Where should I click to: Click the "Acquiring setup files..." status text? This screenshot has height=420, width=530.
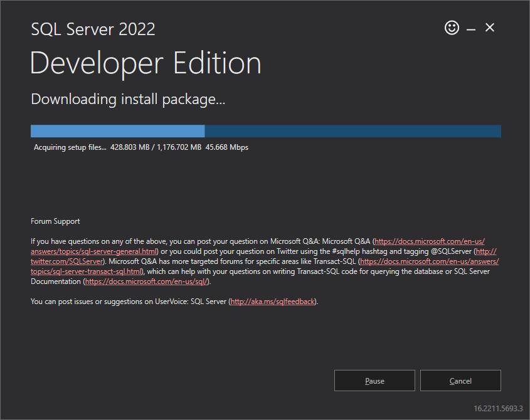pyautogui.click(x=70, y=147)
